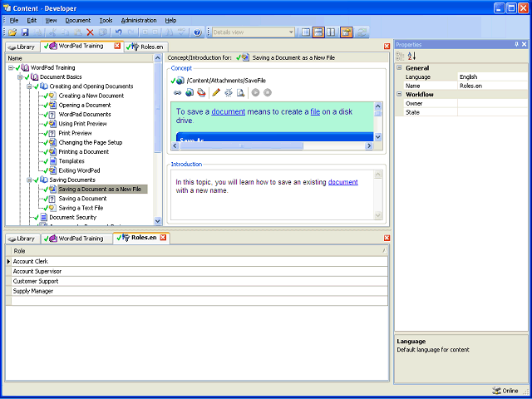532x399 pixels.
Task: Open the View menu
Action: pyautogui.click(x=51, y=20)
